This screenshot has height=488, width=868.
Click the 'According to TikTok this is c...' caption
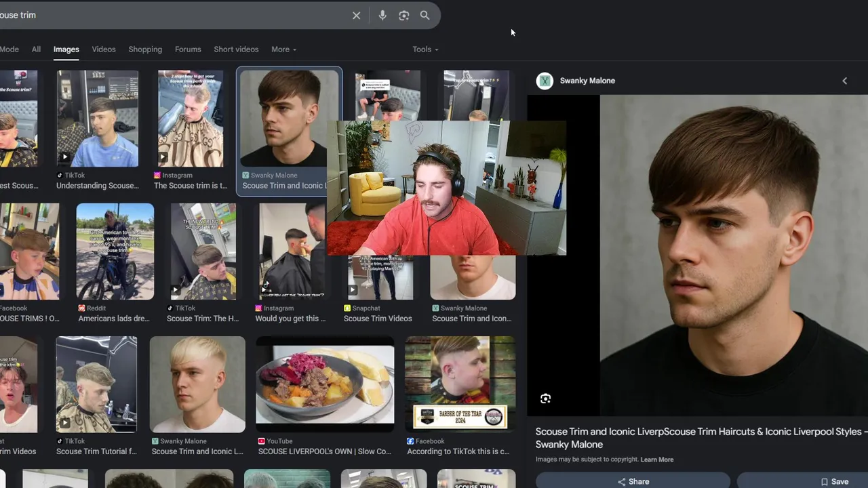[458, 451]
